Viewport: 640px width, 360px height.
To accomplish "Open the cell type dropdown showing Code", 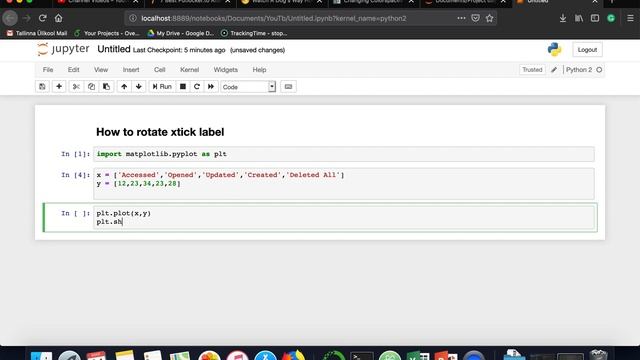I will tap(248, 87).
